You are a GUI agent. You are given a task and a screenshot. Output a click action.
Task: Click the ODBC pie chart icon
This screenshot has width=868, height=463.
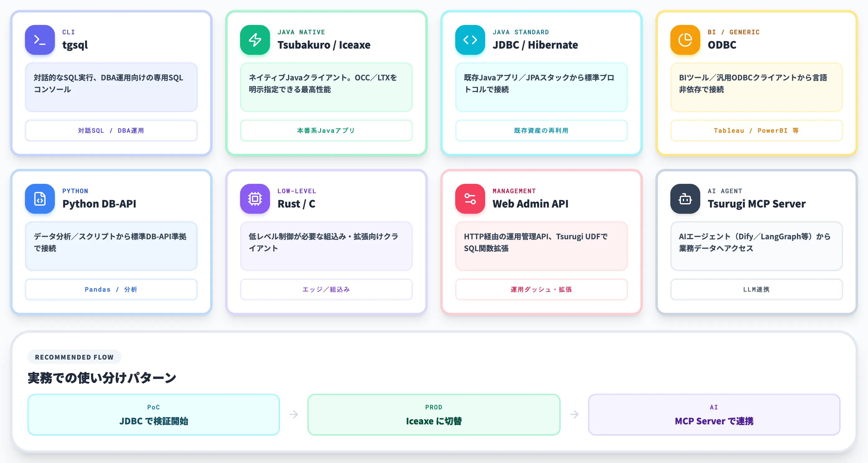point(685,40)
